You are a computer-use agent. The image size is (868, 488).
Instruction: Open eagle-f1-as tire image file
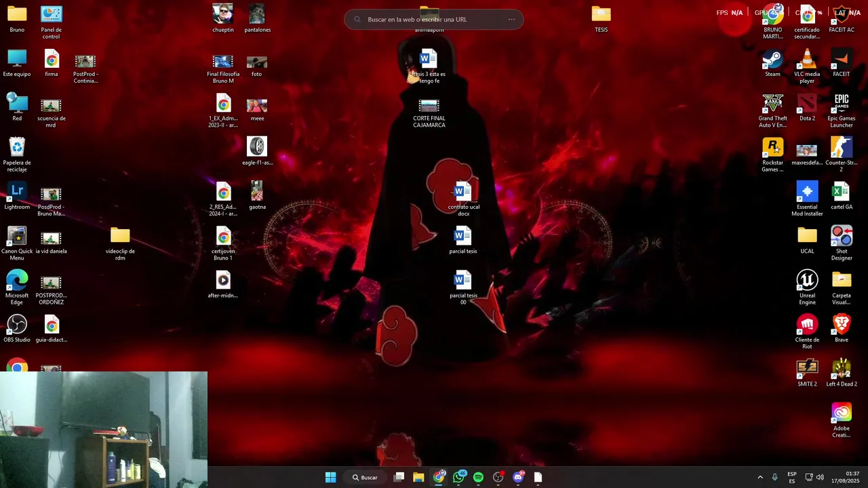point(257,152)
